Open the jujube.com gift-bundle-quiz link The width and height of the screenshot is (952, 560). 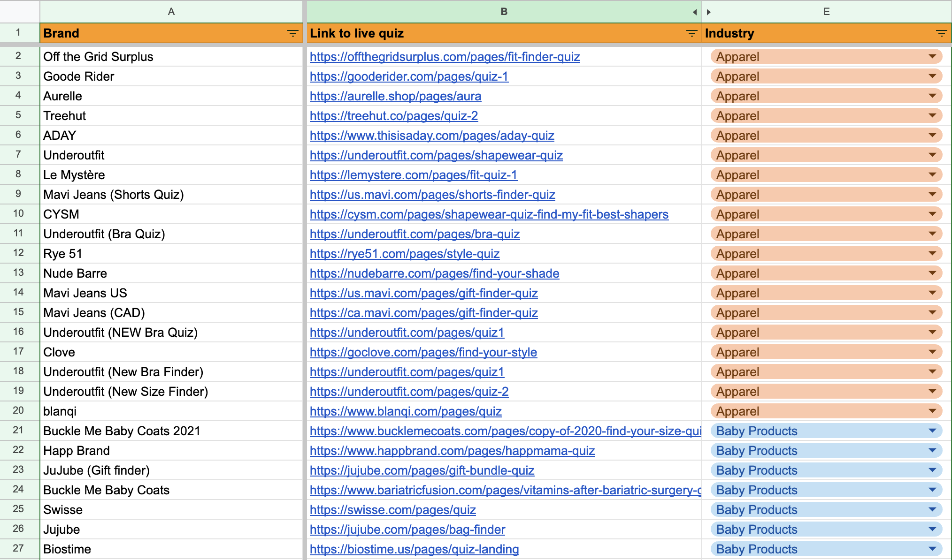pyautogui.click(x=422, y=470)
